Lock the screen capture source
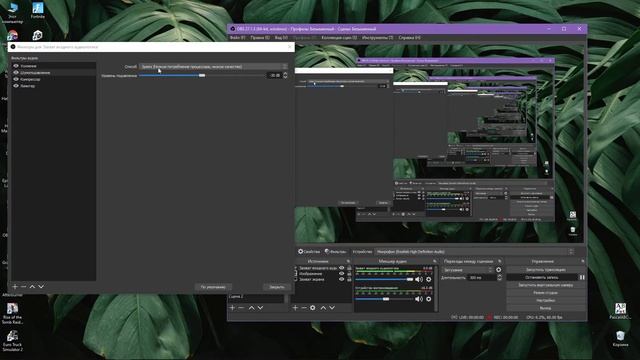The width and height of the screenshot is (640, 360). coord(349,280)
